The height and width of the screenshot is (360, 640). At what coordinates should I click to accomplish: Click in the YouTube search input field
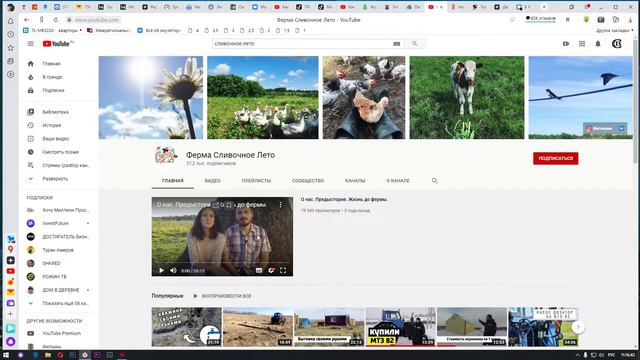pyautogui.click(x=302, y=44)
